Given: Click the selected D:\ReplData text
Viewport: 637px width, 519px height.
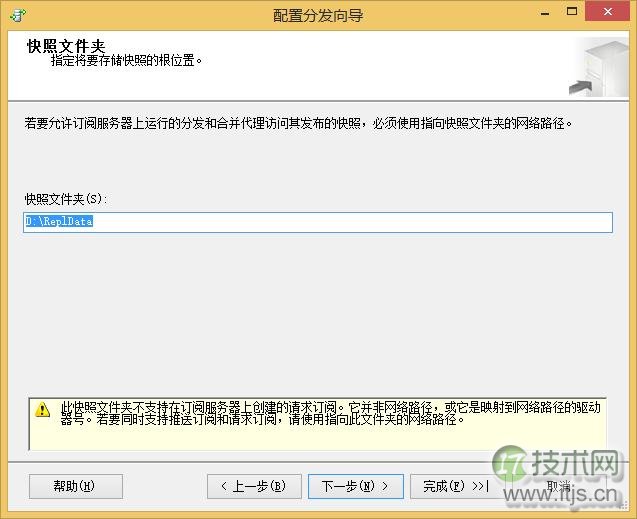Looking at the screenshot, I should click(x=58, y=221).
